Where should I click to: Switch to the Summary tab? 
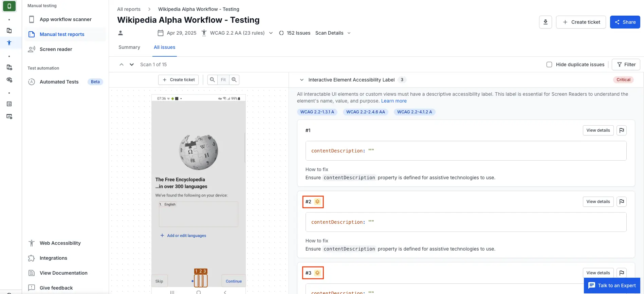coord(129,47)
